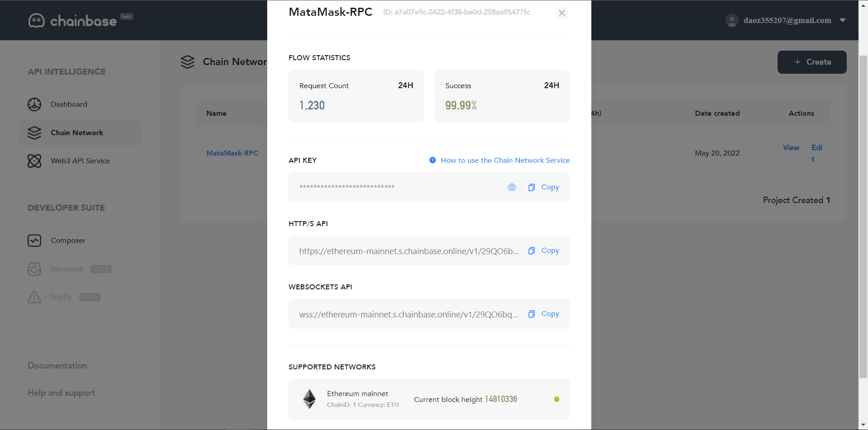Click the Date created column header
This screenshot has width=868, height=430.
(717, 113)
